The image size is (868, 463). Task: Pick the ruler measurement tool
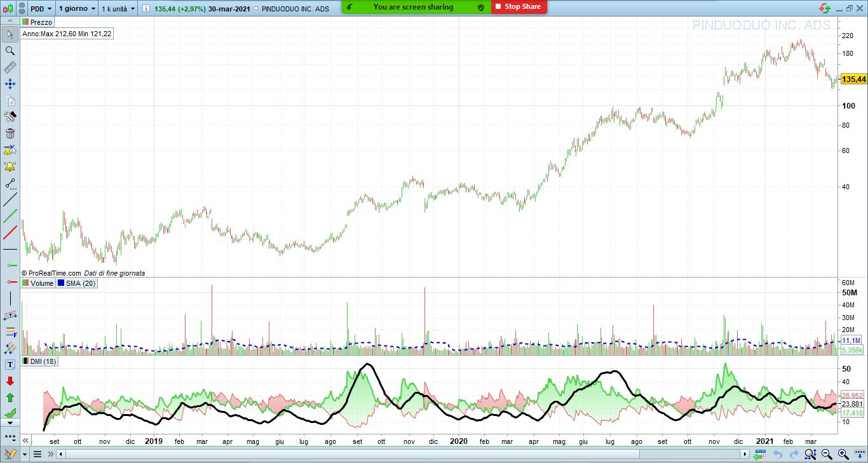10,67
